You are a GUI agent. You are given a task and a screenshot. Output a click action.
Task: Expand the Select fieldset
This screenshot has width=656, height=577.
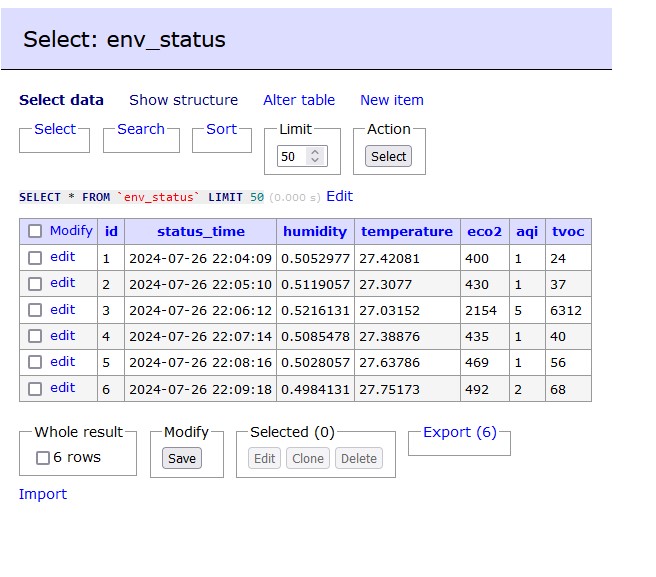point(54,129)
